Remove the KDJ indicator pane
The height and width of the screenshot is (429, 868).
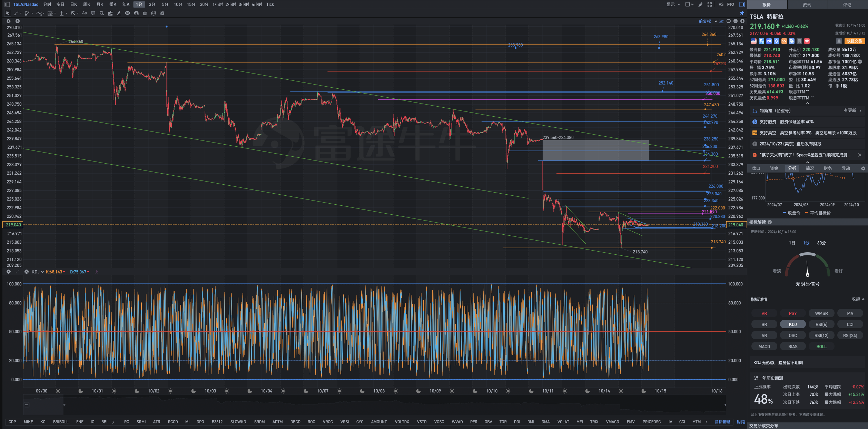click(x=27, y=272)
